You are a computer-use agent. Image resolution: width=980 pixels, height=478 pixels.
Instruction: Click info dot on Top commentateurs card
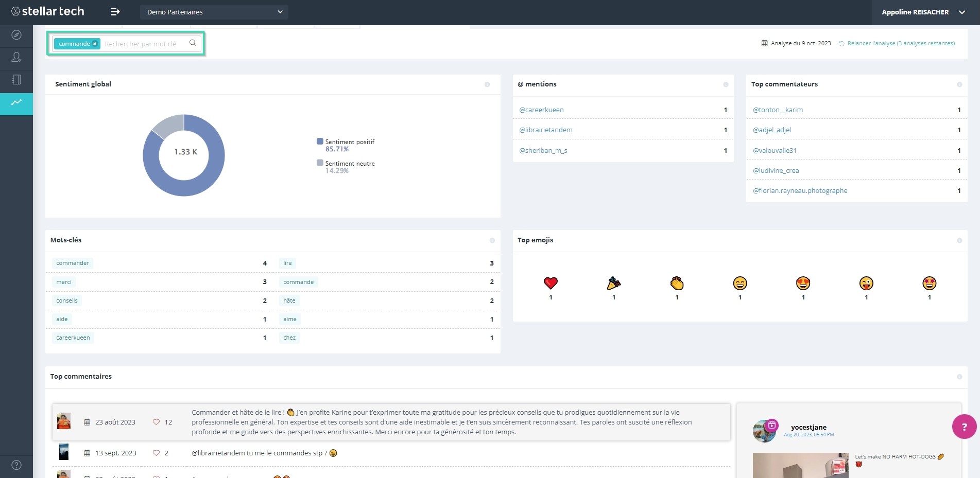[959, 84]
